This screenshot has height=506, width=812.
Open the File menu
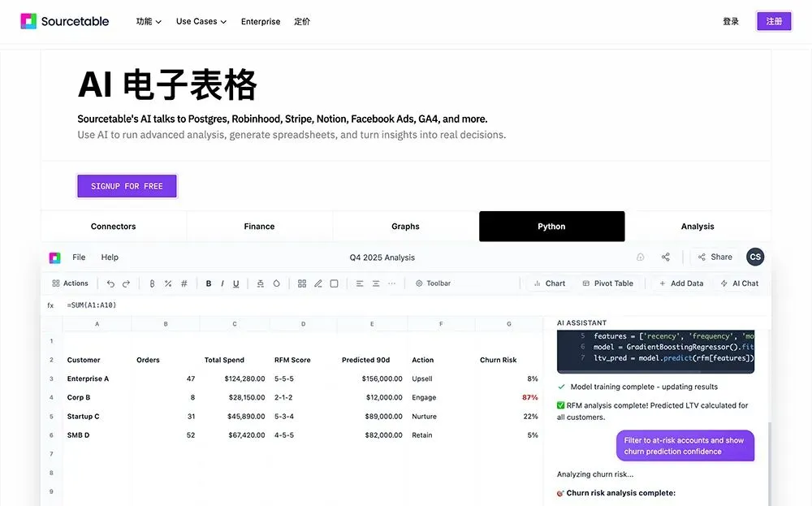tap(79, 257)
